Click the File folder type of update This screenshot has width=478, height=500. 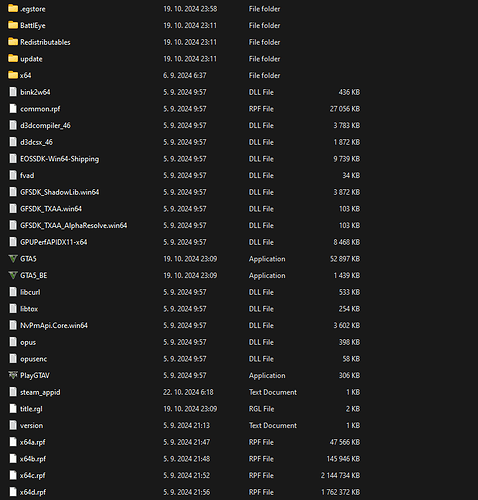[x=264, y=59]
